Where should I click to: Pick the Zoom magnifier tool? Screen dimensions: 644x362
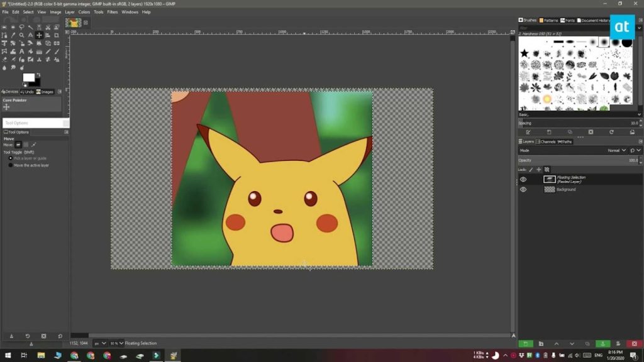click(x=21, y=35)
